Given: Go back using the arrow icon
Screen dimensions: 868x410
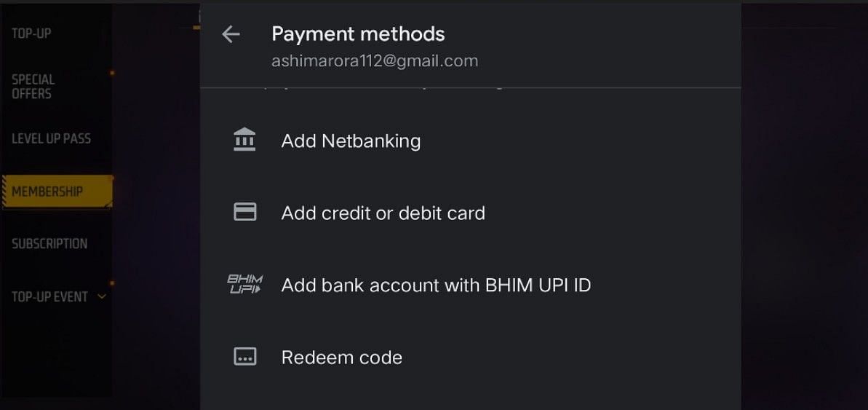Looking at the screenshot, I should pyautogui.click(x=231, y=34).
